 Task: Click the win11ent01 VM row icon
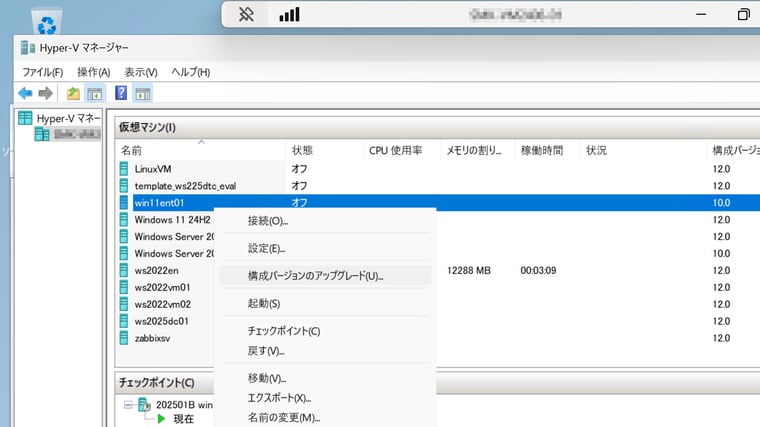[x=124, y=203]
